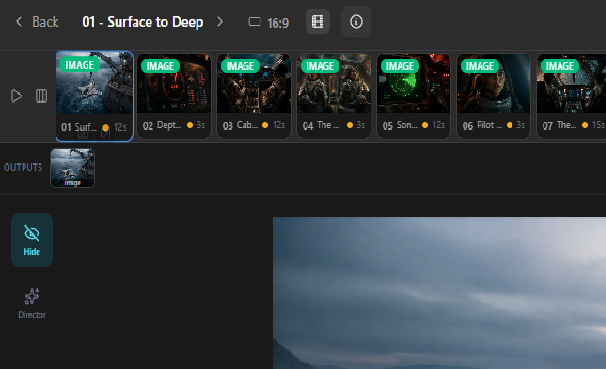Toggle the column layout icon beside play
Image resolution: width=606 pixels, height=369 pixels.
tap(41, 96)
